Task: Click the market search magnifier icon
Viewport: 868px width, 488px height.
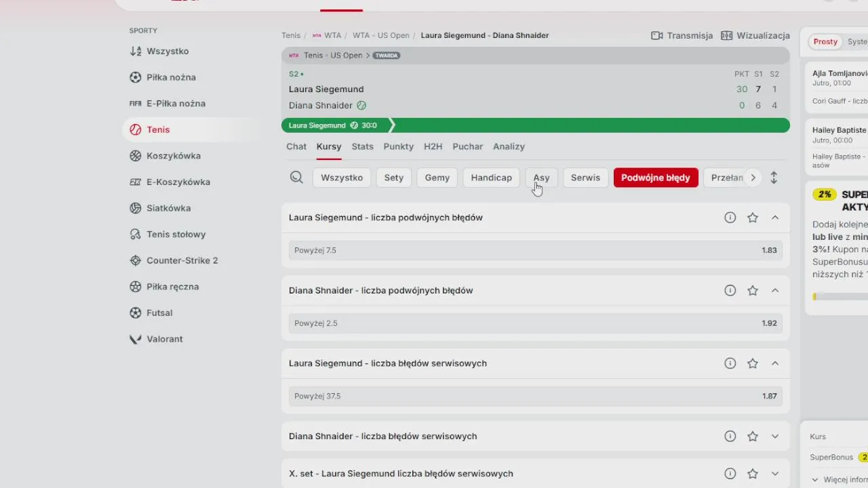Action: pos(296,178)
